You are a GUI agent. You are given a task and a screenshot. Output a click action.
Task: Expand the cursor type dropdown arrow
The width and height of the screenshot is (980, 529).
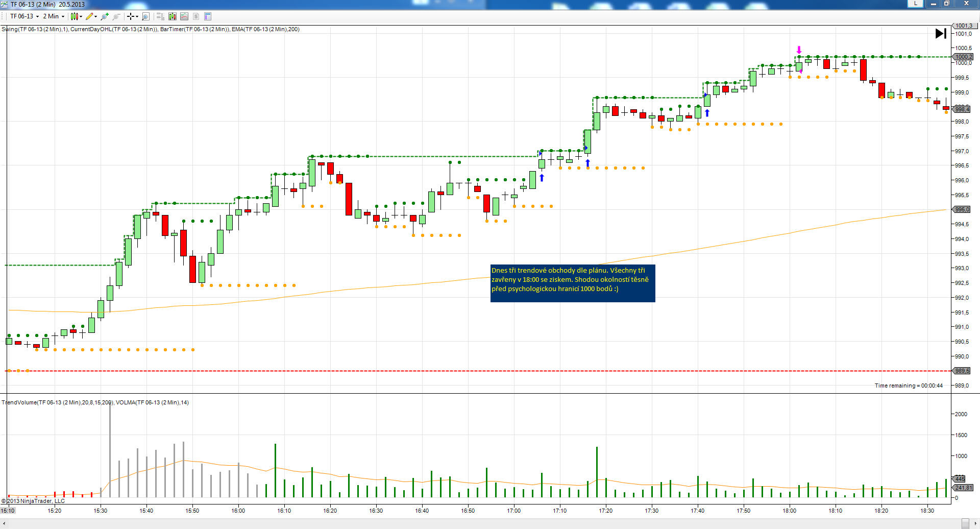137,16
